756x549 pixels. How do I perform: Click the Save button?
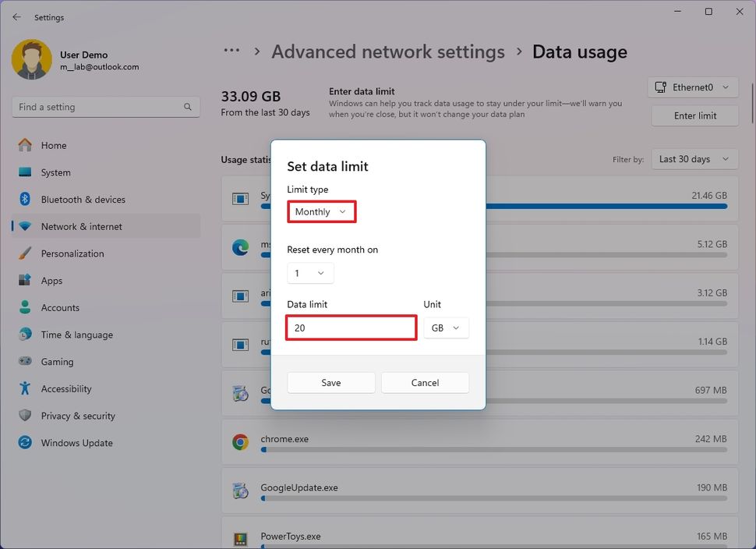330,382
